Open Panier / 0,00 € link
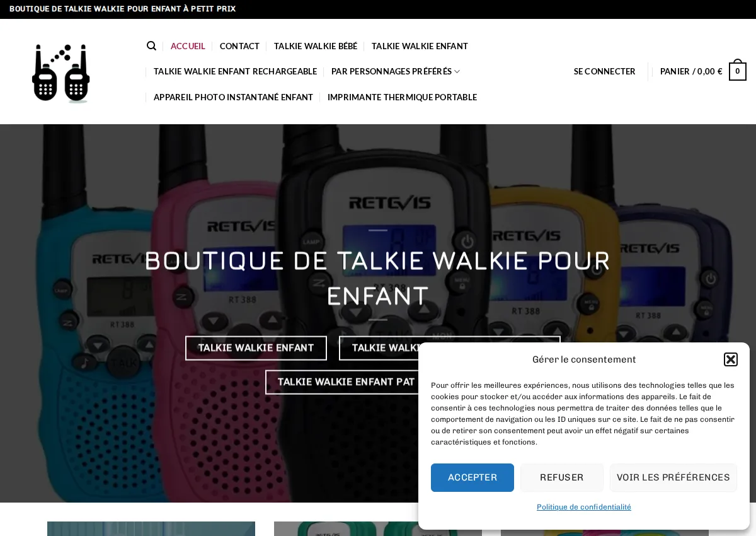756x536 pixels. click(691, 71)
